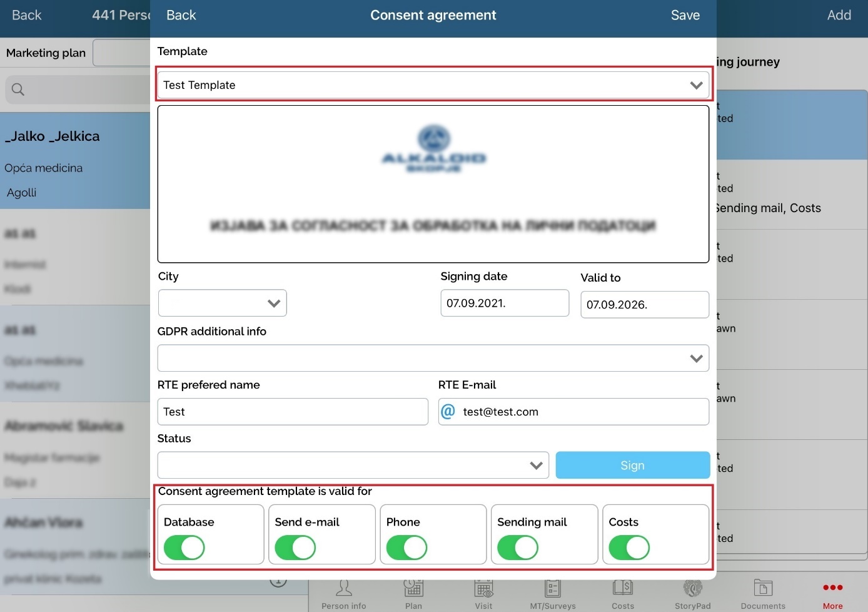
Task: Disable the Send e-mail switch
Action: click(295, 548)
